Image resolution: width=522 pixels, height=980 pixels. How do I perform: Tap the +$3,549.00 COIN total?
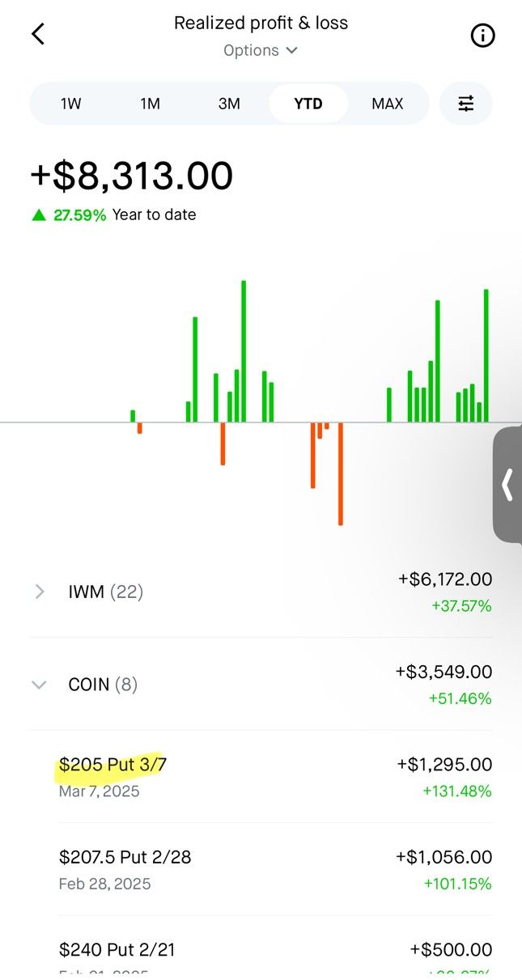443,672
